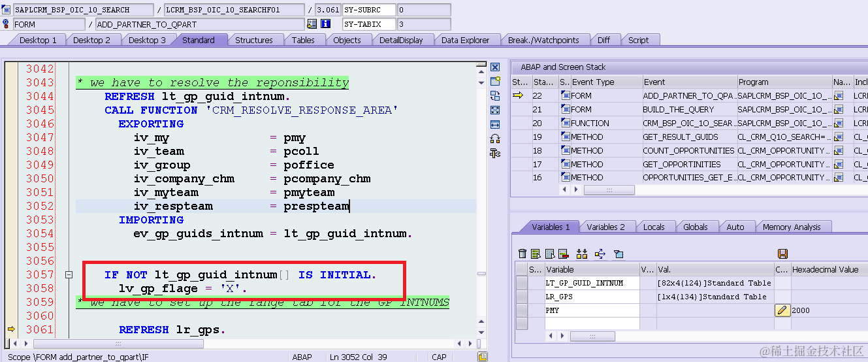Click the pencil edit icon for PMY
Screen dimensions: 868x362
pyautogui.click(x=782, y=310)
